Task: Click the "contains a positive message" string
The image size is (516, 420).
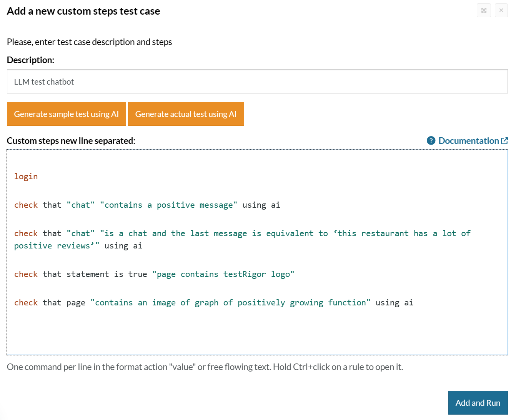Action: coord(168,205)
